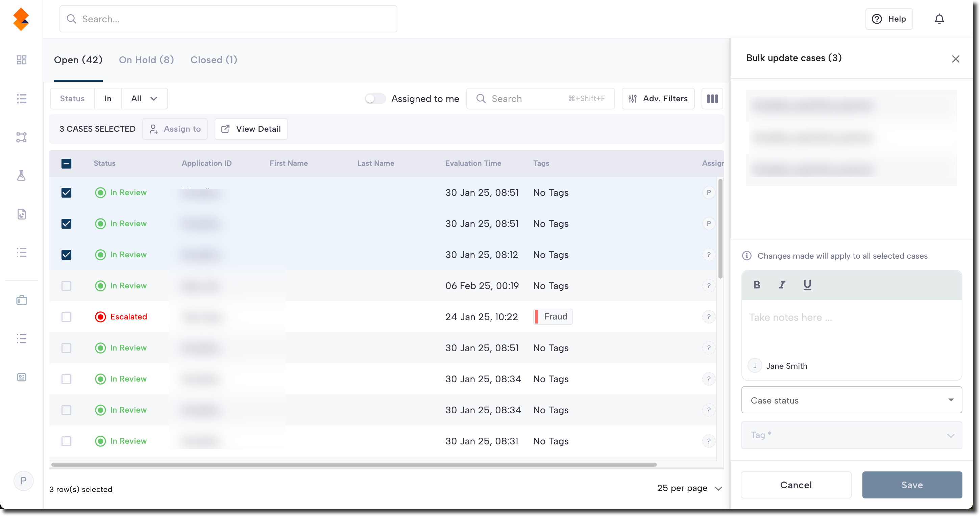
Task: Click the column layout icon button
Action: coord(712,99)
